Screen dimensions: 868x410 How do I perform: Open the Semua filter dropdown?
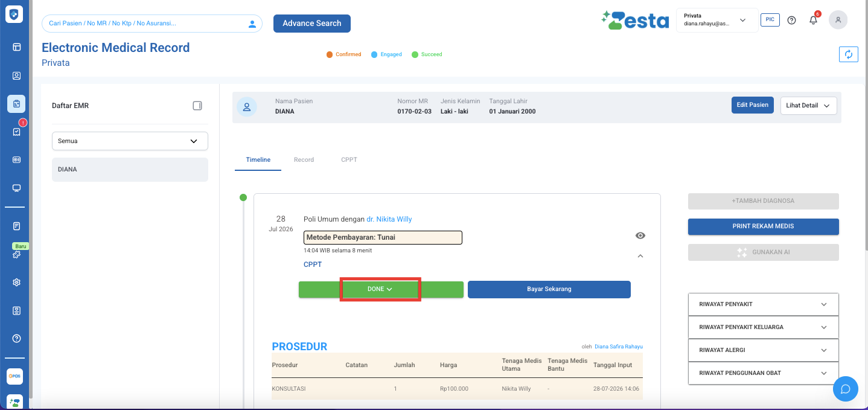pos(130,141)
